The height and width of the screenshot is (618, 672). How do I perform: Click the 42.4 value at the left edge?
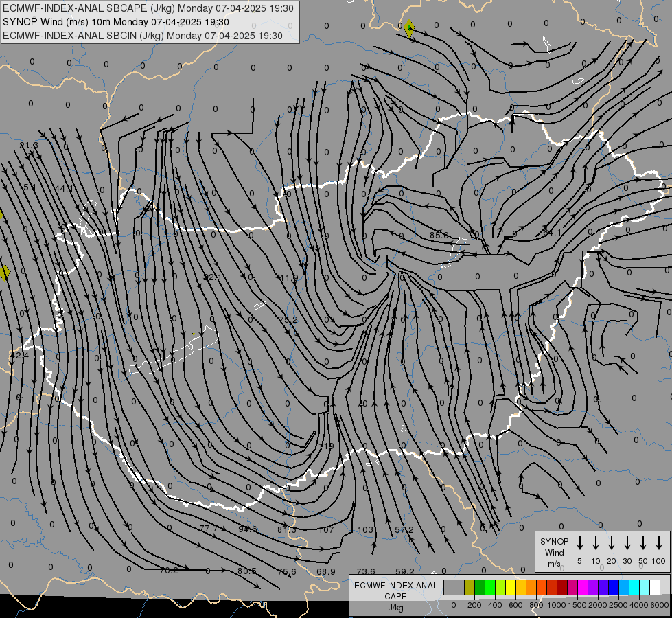tap(19, 356)
